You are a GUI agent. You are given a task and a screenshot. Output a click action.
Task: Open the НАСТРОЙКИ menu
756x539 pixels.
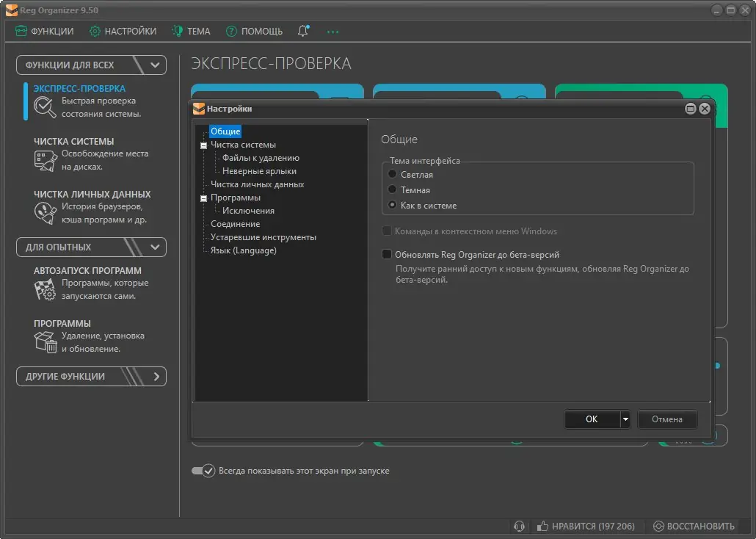(123, 32)
